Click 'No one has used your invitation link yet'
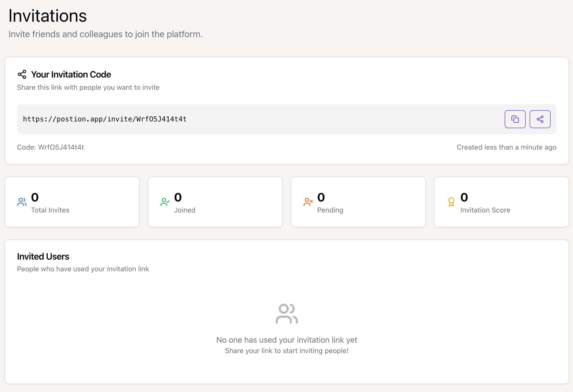 coord(286,340)
